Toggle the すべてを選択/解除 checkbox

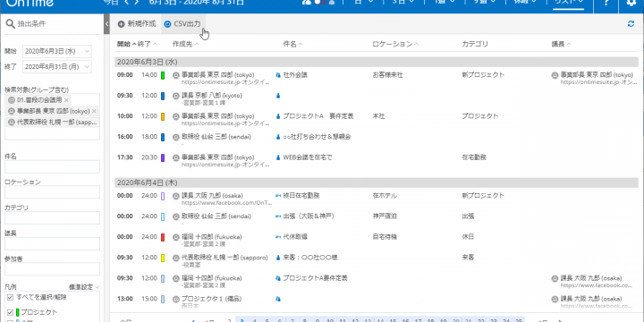[x=10, y=297]
